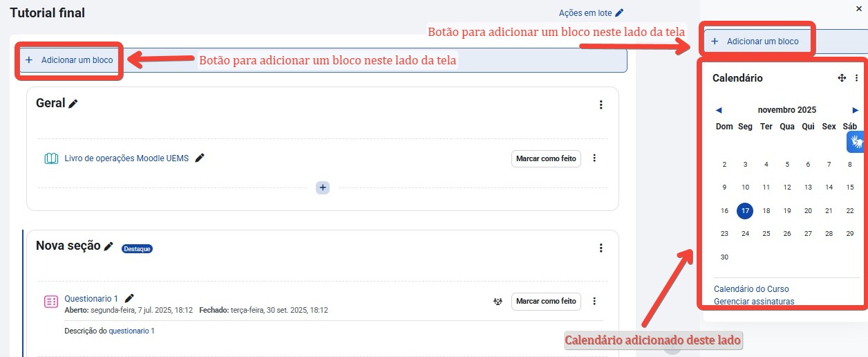
Task: Select day 21 in the calendar
Action: [x=829, y=211]
